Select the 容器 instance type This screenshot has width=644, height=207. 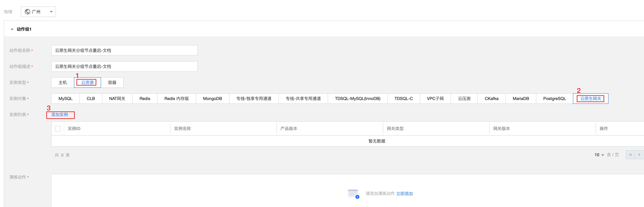point(112,83)
